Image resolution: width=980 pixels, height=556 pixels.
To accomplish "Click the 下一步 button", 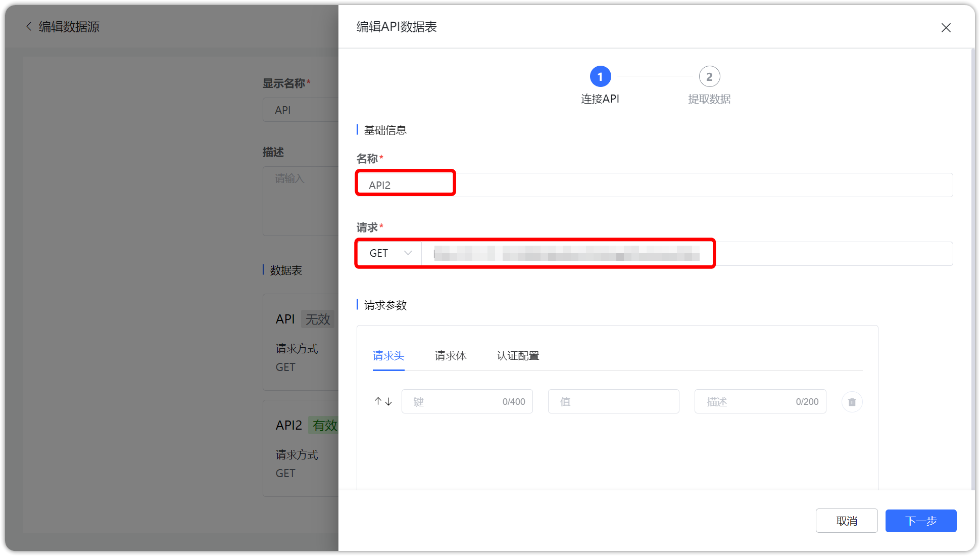I will (x=920, y=521).
